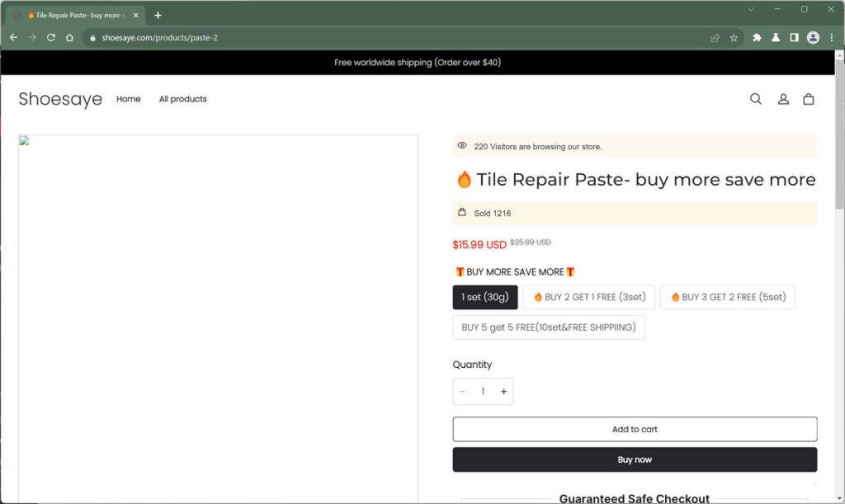Reload the current page

pyautogui.click(x=51, y=38)
